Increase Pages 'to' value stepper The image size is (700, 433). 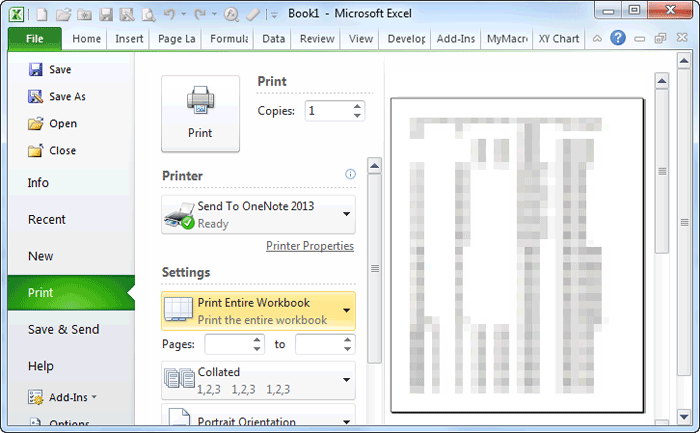click(347, 340)
